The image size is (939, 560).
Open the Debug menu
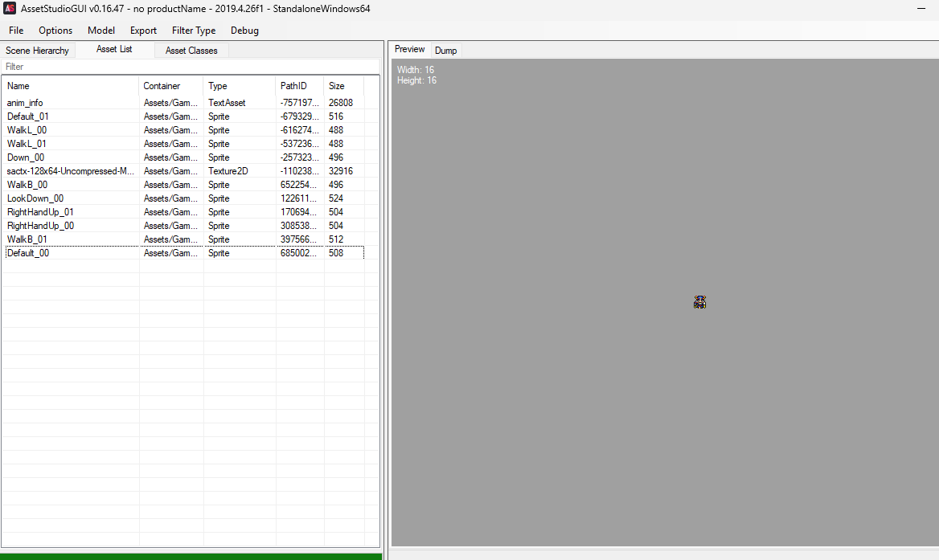(x=244, y=31)
